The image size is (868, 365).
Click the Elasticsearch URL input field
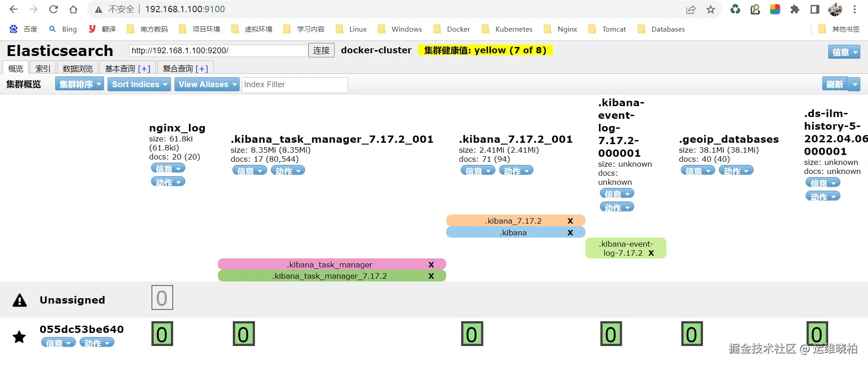click(218, 51)
